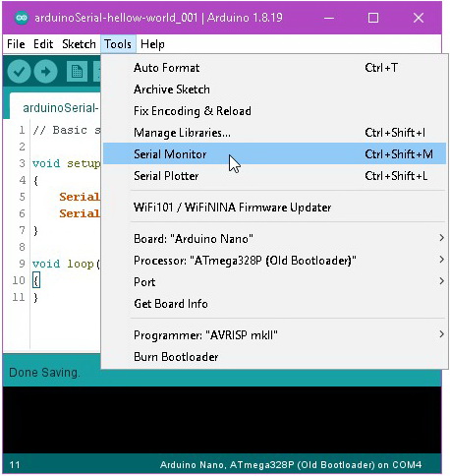Expand the Board: "Arduino Nano" submenu
The width and height of the screenshot is (450, 476).
point(274,238)
